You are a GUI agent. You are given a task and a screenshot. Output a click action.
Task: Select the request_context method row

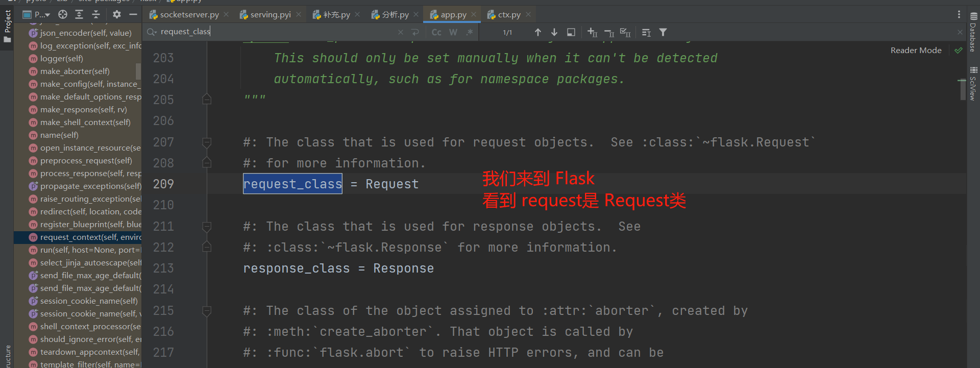78,237
